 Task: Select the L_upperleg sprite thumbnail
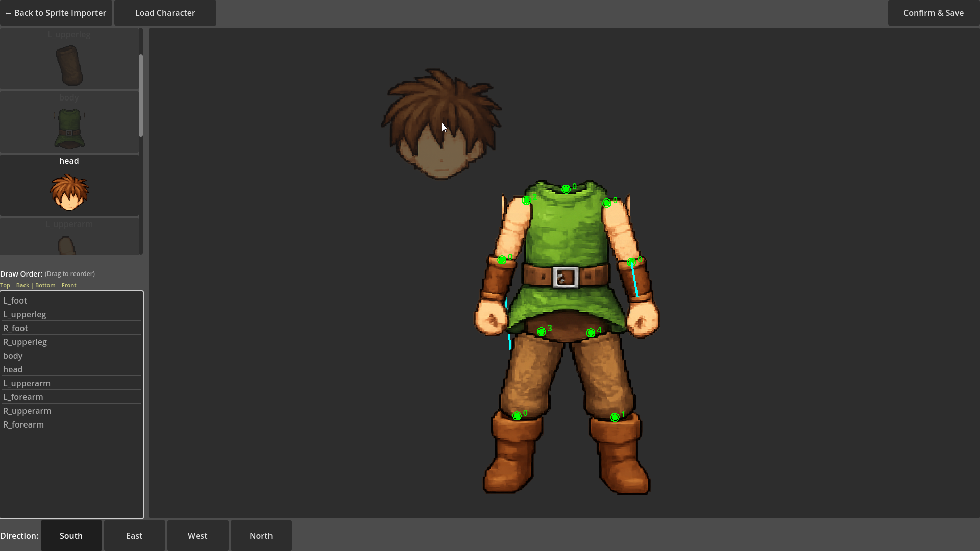click(69, 65)
